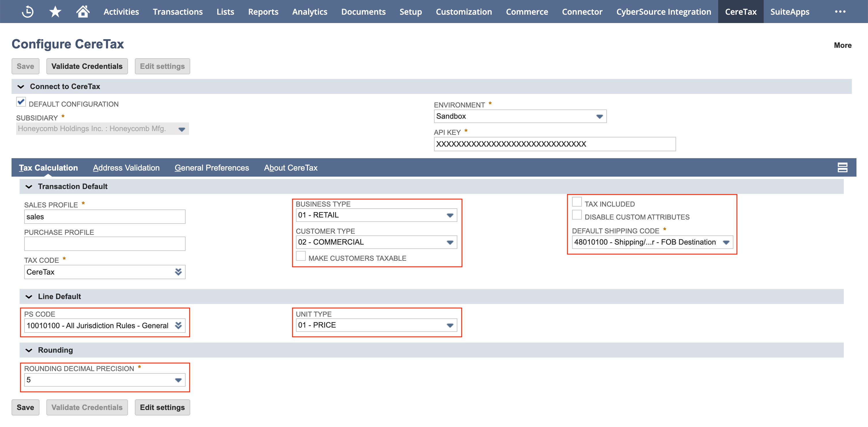Click the bottom Validate Credentials button
Screen dimensions: 868x427
coord(87,407)
